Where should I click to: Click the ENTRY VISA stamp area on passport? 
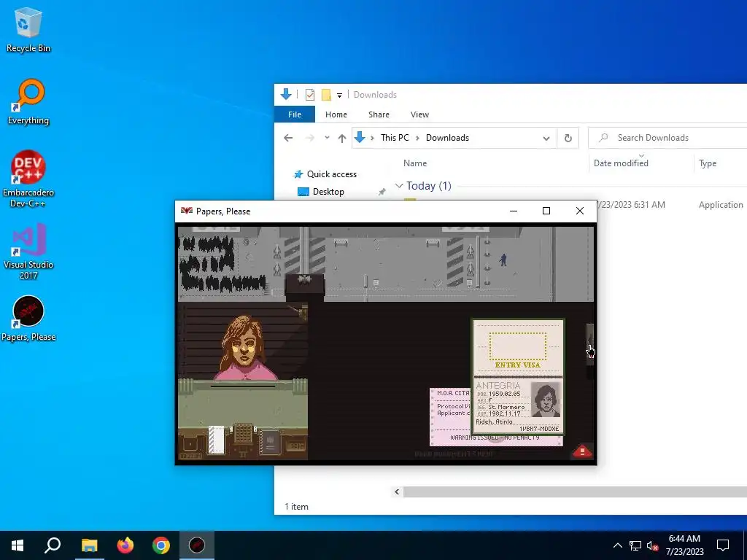coord(518,346)
